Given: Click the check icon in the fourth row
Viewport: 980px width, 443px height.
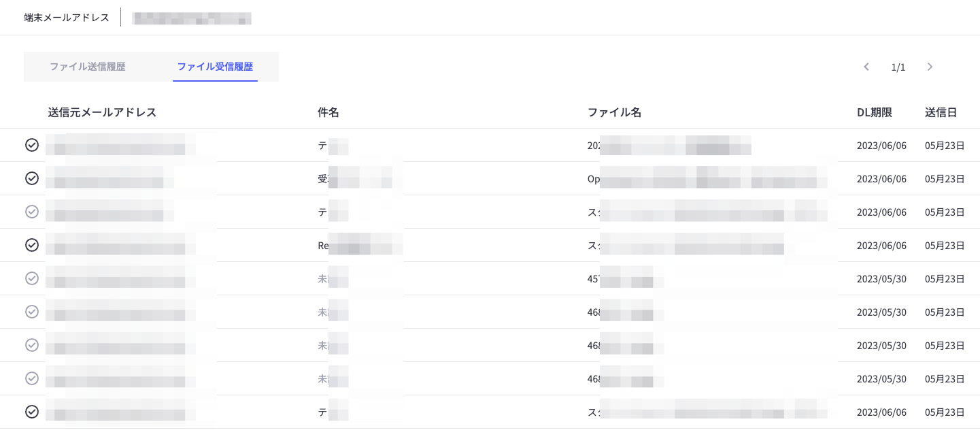Looking at the screenshot, I should [32, 245].
